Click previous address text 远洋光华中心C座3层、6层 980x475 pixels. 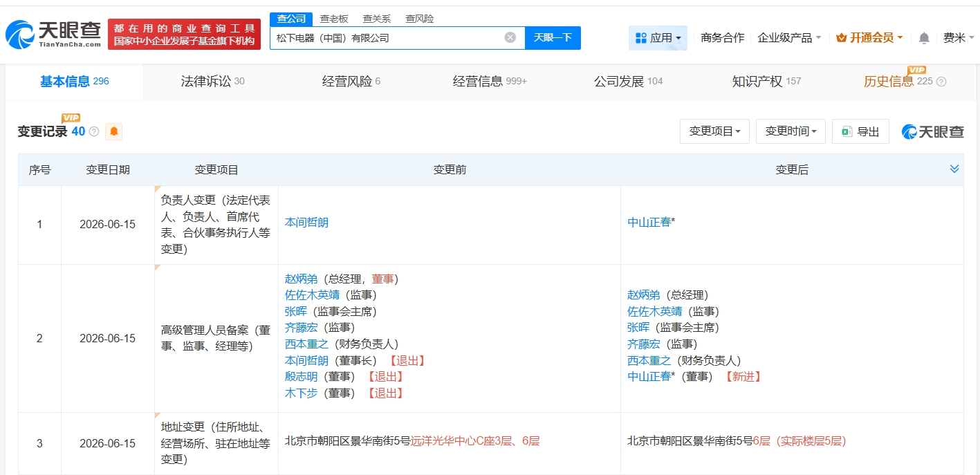point(475,441)
